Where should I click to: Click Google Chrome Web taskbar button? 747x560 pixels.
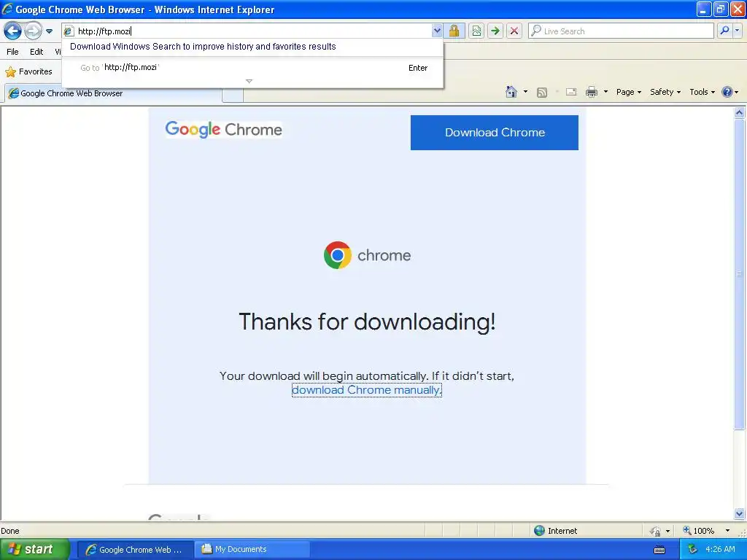(135, 550)
